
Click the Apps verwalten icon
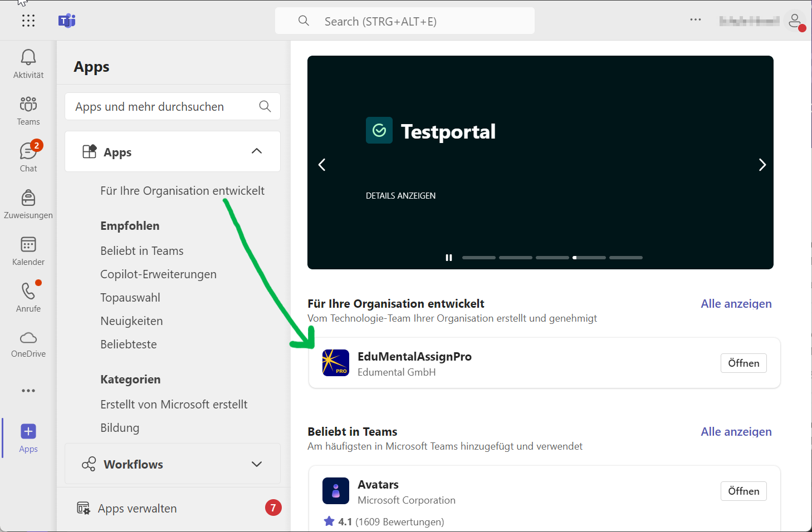83,508
